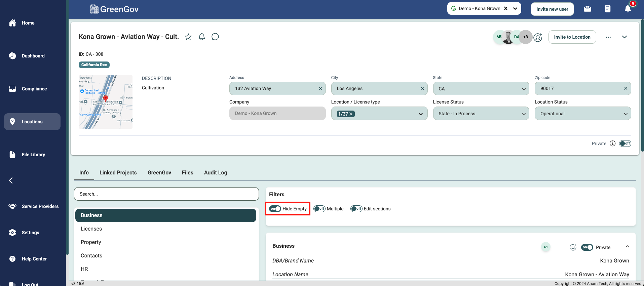Click the California Rec tag
The image size is (644, 286).
coord(94,65)
